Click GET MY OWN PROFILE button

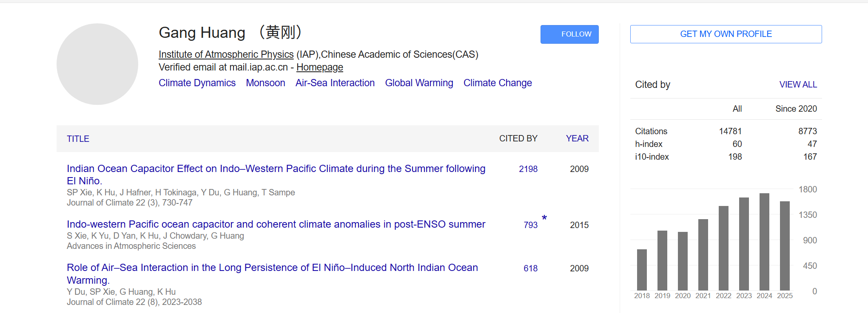[726, 34]
